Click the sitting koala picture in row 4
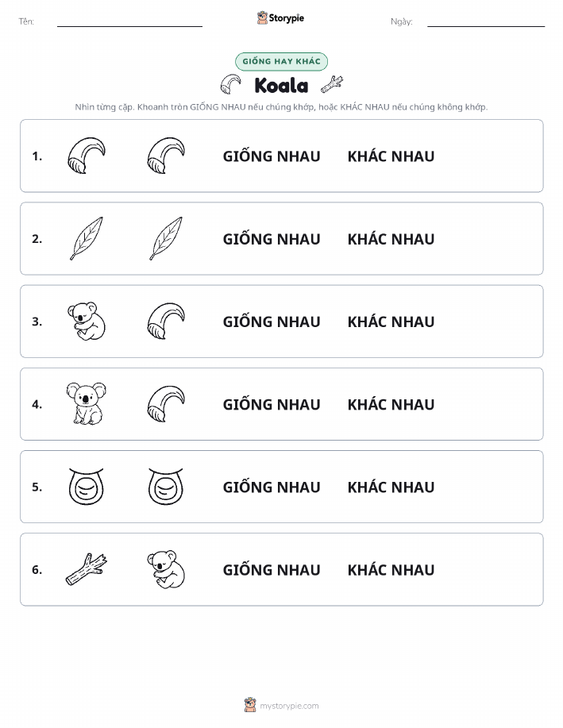The height and width of the screenshot is (728, 563). coord(87,403)
